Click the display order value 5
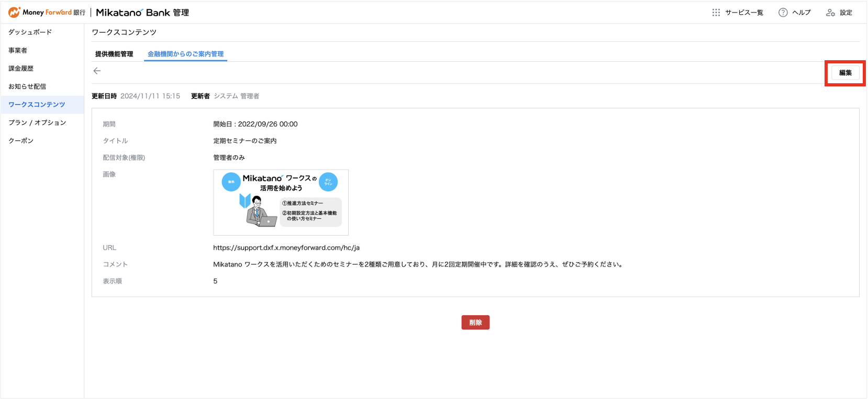Screen dimensions: 868x399 (215, 281)
